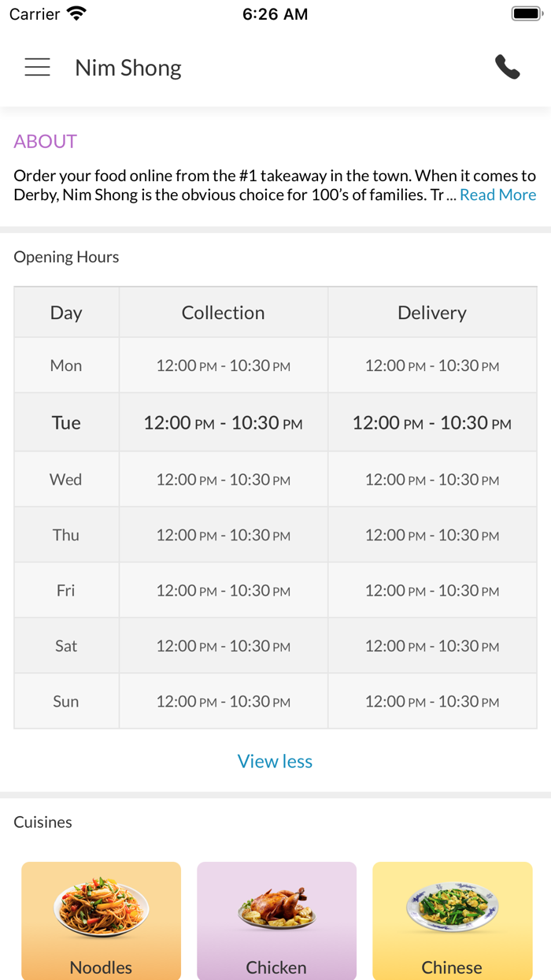Select the Noodles cuisine label
Screen dimensions: 551x980
click(x=101, y=967)
